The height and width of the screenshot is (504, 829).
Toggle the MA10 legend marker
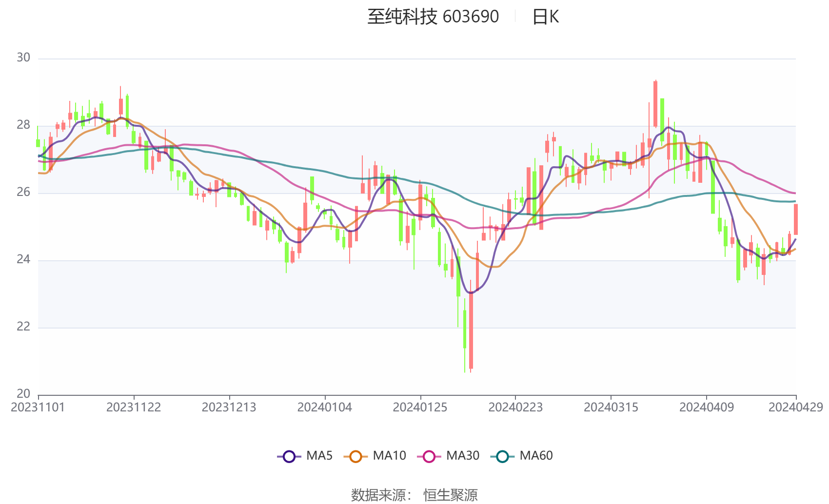355,456
